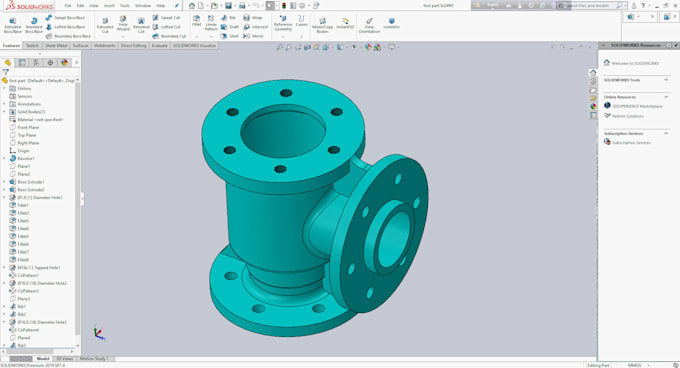Open the Edit menu
The width and height of the screenshot is (680, 368).
point(80,6)
